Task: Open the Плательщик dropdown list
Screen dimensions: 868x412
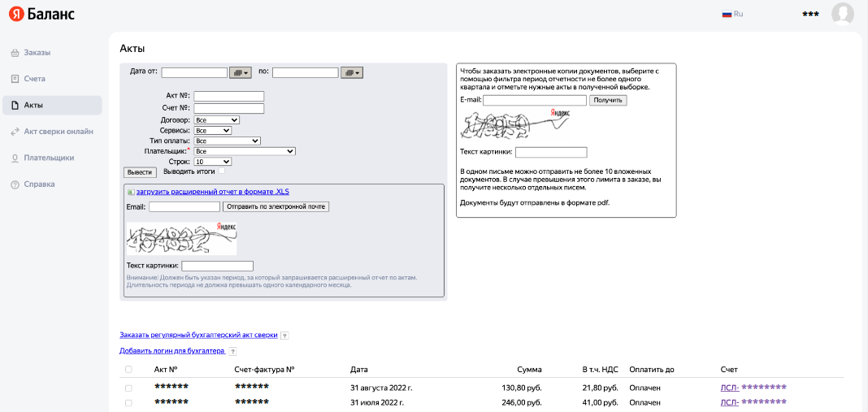Action: pos(245,151)
